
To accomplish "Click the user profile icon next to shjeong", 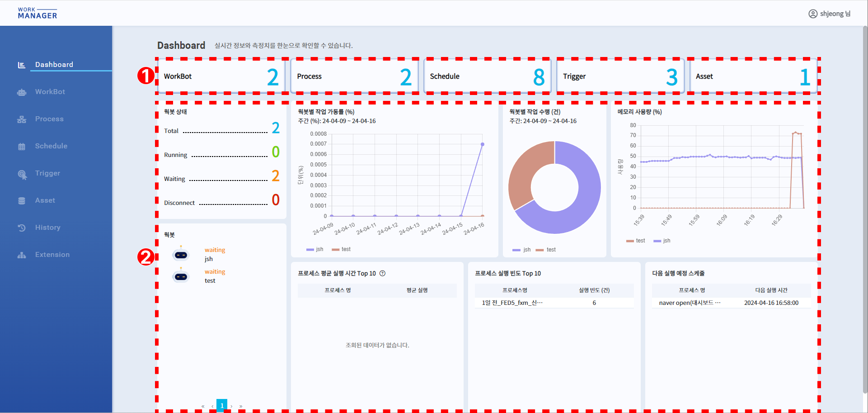I will [x=813, y=14].
